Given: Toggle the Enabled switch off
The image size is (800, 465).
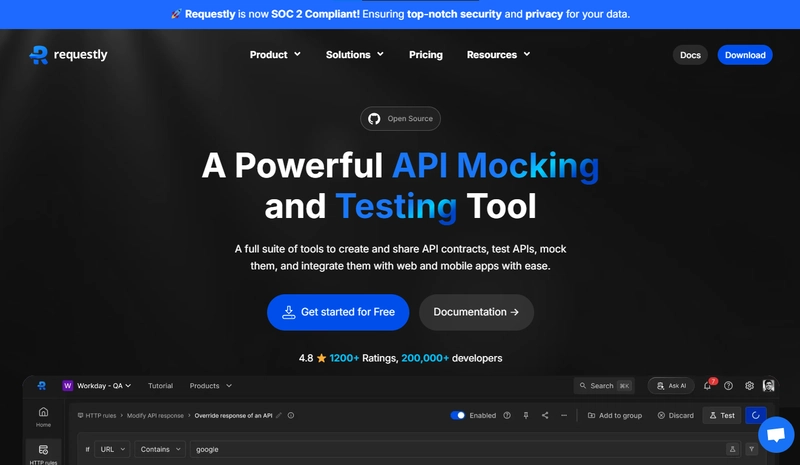Looking at the screenshot, I should pyautogui.click(x=458, y=415).
